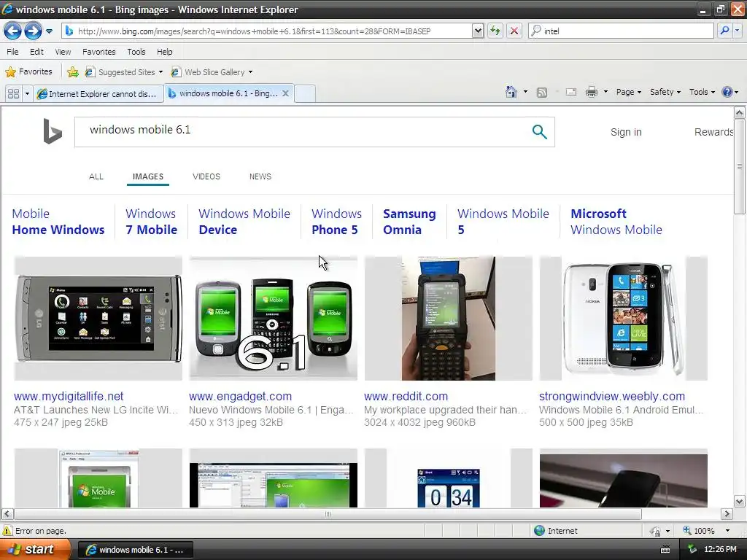The height and width of the screenshot is (560, 747).
Task: Run the toolbar search magnifier button
Action: (x=724, y=31)
